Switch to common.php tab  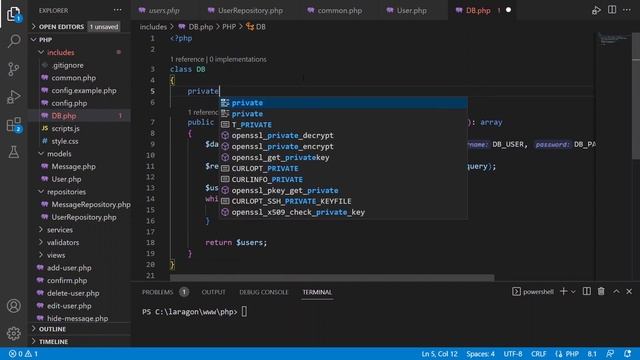point(340,10)
